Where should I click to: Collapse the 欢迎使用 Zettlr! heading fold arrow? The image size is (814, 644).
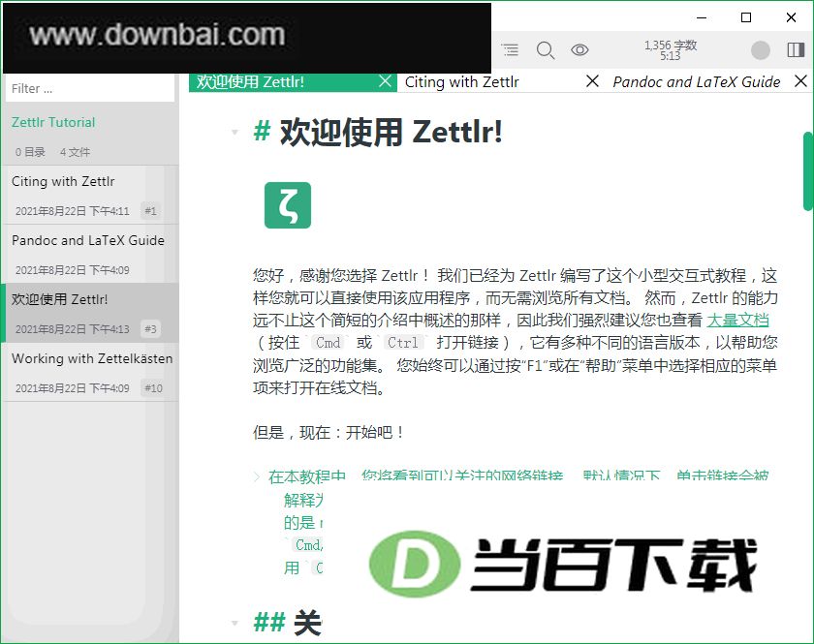[x=235, y=133]
